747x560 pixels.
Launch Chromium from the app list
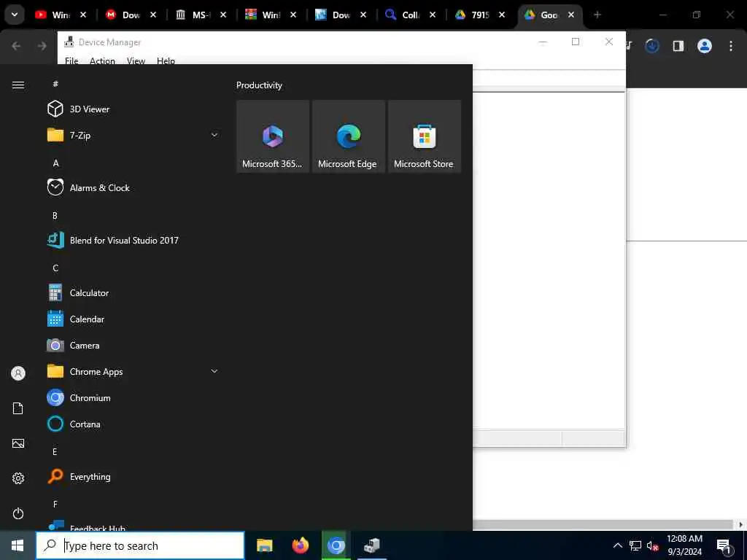point(133,397)
